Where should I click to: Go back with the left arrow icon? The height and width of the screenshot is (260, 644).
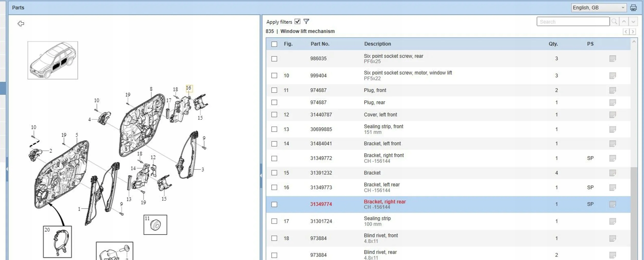[x=21, y=24]
